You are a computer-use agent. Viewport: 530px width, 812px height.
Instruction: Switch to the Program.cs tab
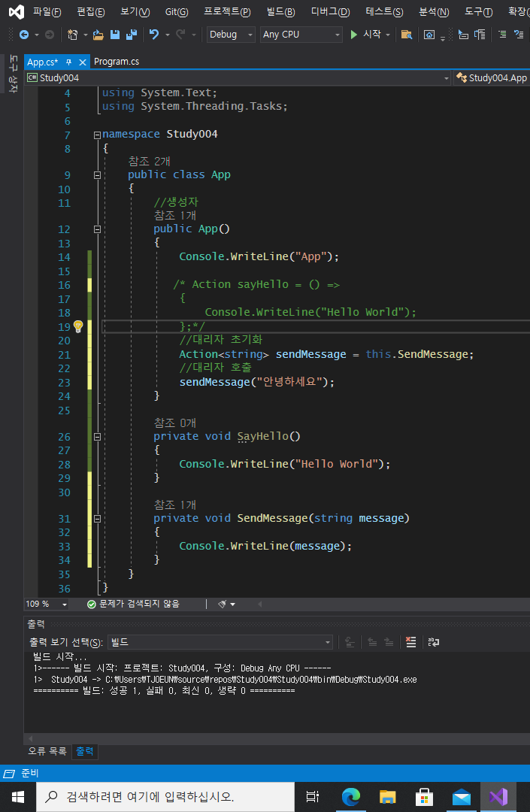[117, 62]
